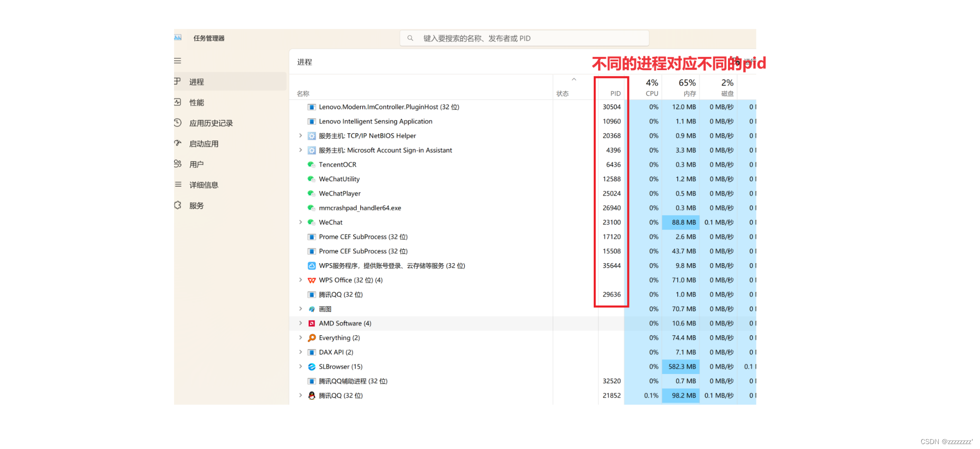The image size is (980, 449).
Task: Select the 性能 sidebar icon
Action: pos(177,102)
